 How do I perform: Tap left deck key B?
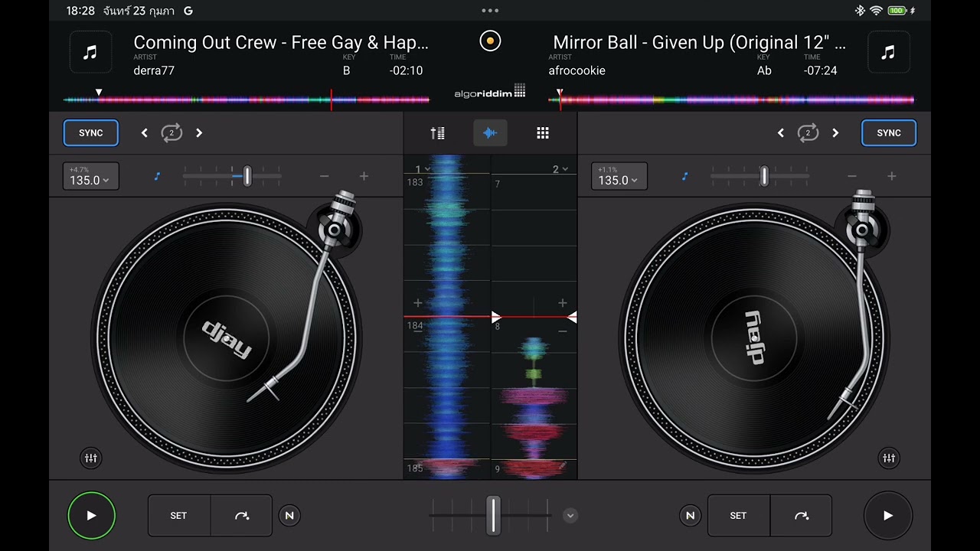(x=346, y=70)
